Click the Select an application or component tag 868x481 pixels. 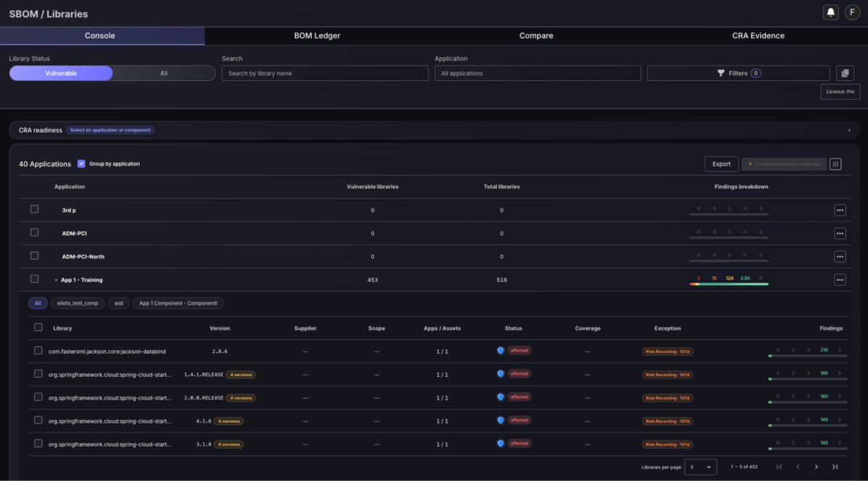coord(111,130)
